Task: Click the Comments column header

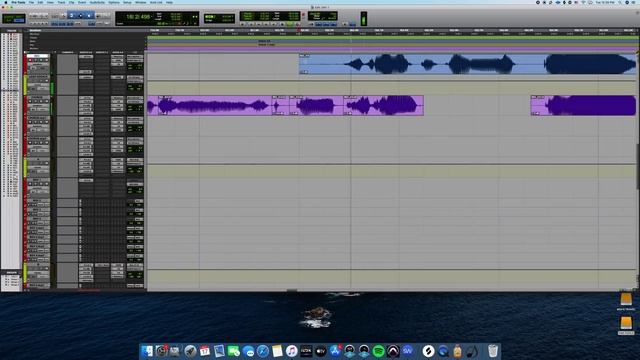Action: pos(68,52)
